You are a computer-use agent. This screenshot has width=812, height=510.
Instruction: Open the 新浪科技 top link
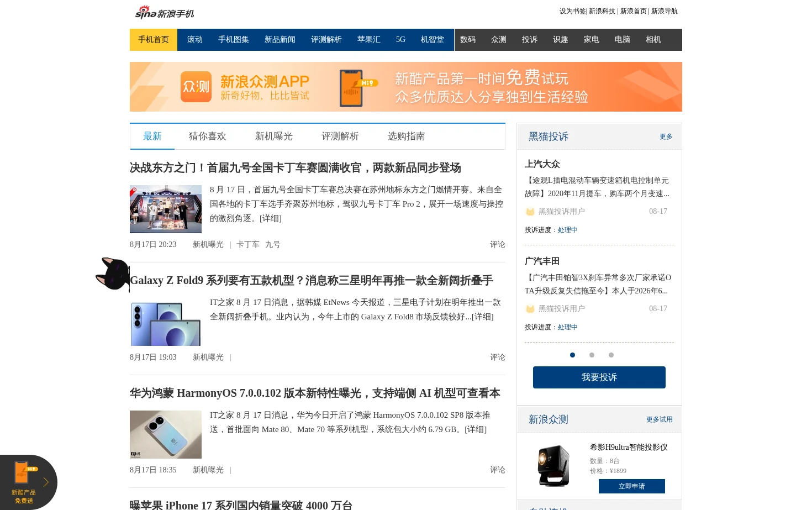[x=602, y=11]
